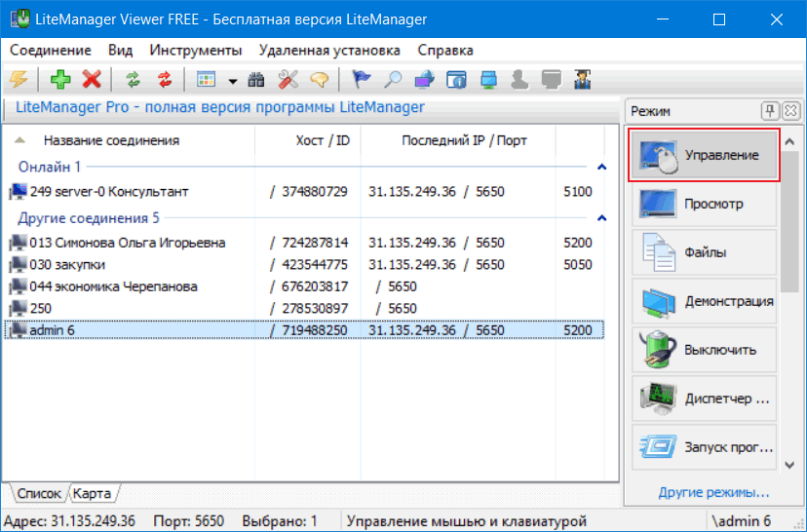Sort by Хост / ID column header
Image resolution: width=807 pixels, height=532 pixels.
323,140
